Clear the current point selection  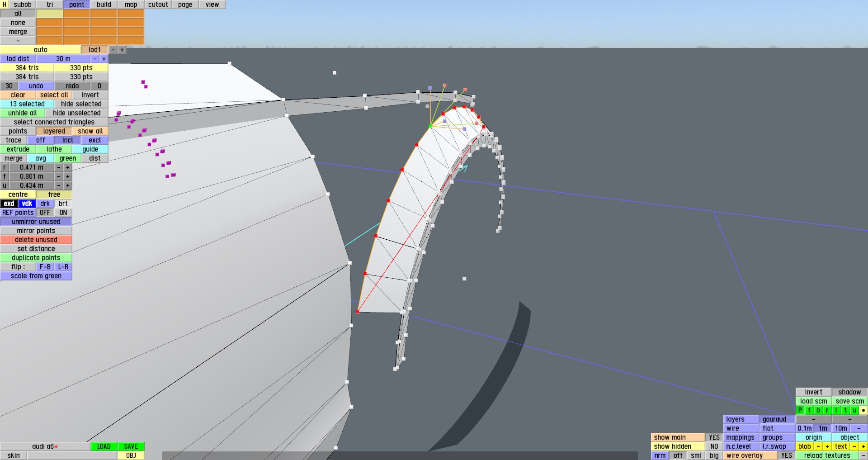tap(18, 95)
